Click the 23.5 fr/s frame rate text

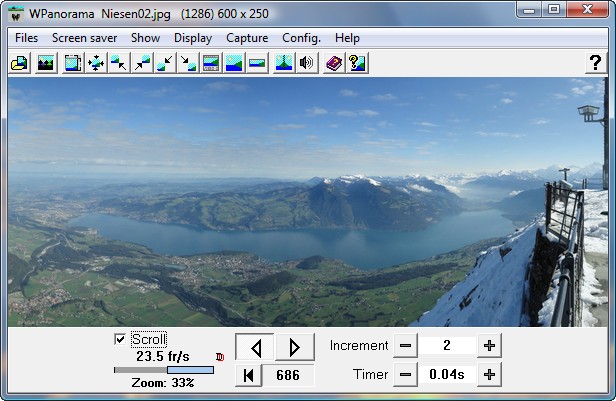click(x=163, y=357)
